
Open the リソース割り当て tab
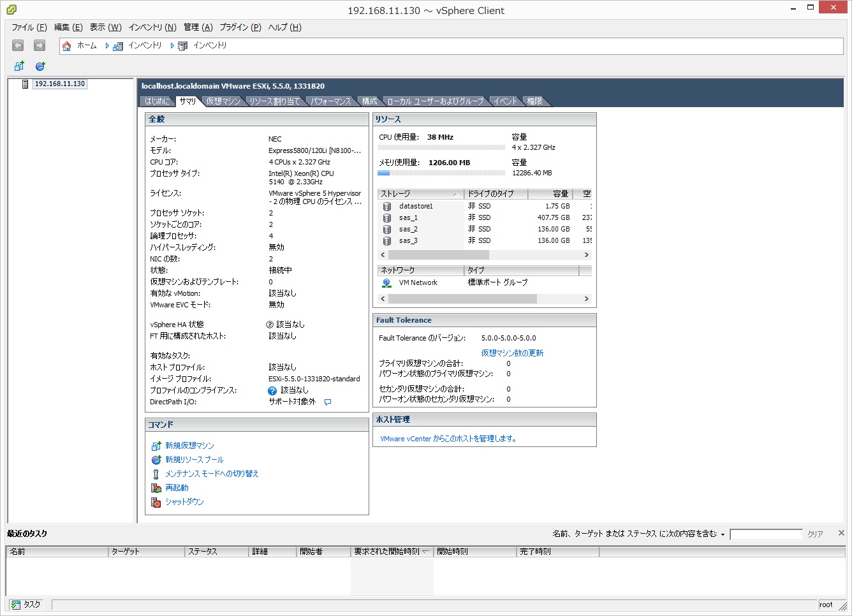pos(274,101)
